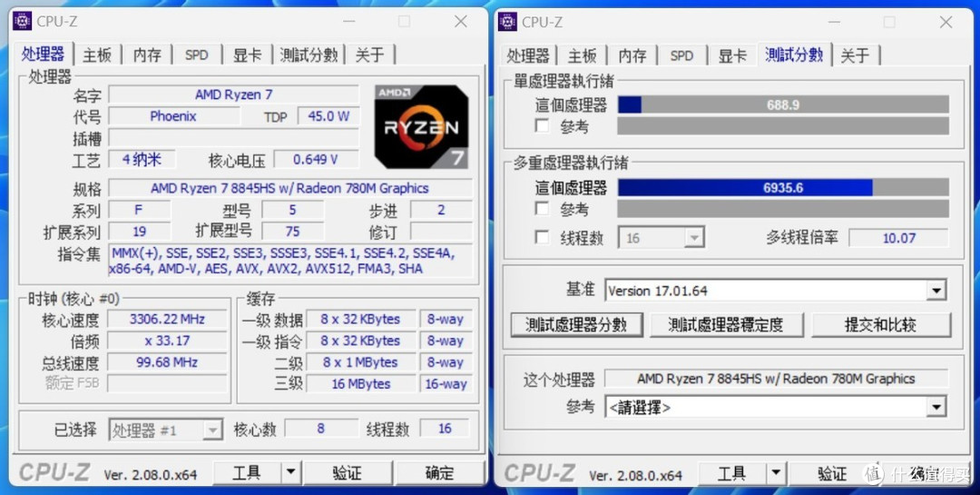Switch to 主板 tab in left window
This screenshot has height=495, width=980.
coord(97,55)
